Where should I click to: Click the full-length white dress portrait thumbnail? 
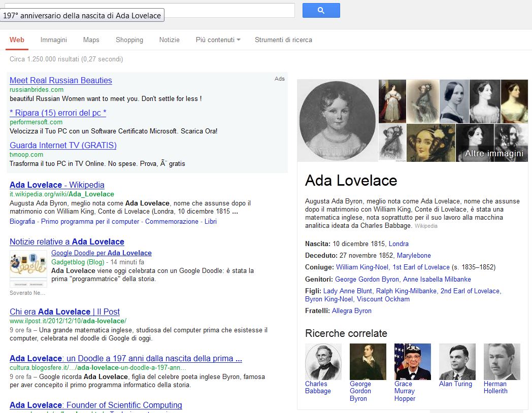coord(392,101)
